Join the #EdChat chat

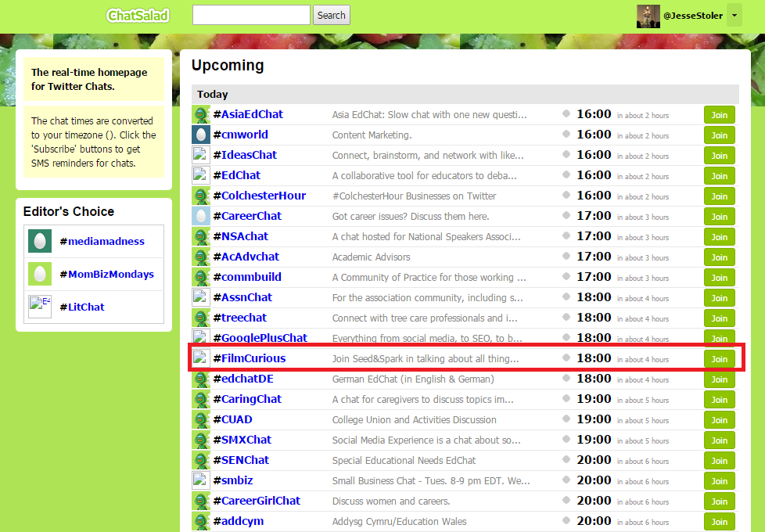(719, 176)
